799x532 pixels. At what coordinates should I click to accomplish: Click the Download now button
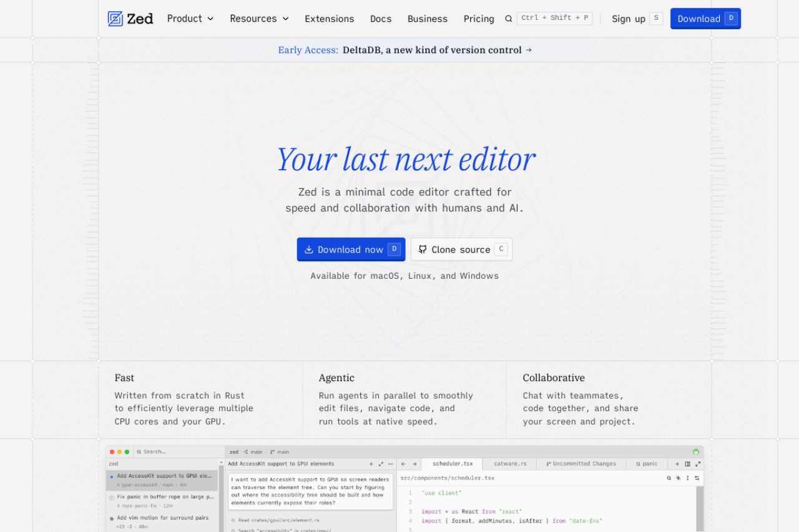click(351, 249)
